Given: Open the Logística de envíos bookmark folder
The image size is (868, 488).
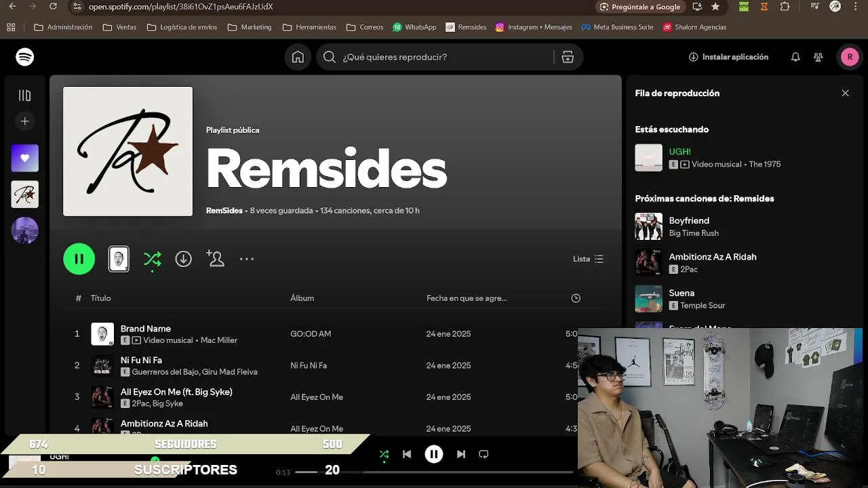Looking at the screenshot, I should (182, 27).
